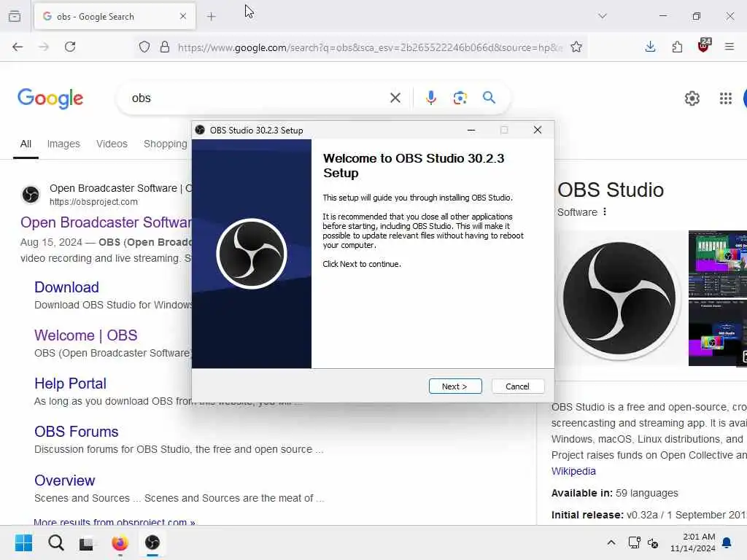Image resolution: width=747 pixels, height=560 pixels.
Task: Reload the Google Search page
Action: pyautogui.click(x=70, y=47)
